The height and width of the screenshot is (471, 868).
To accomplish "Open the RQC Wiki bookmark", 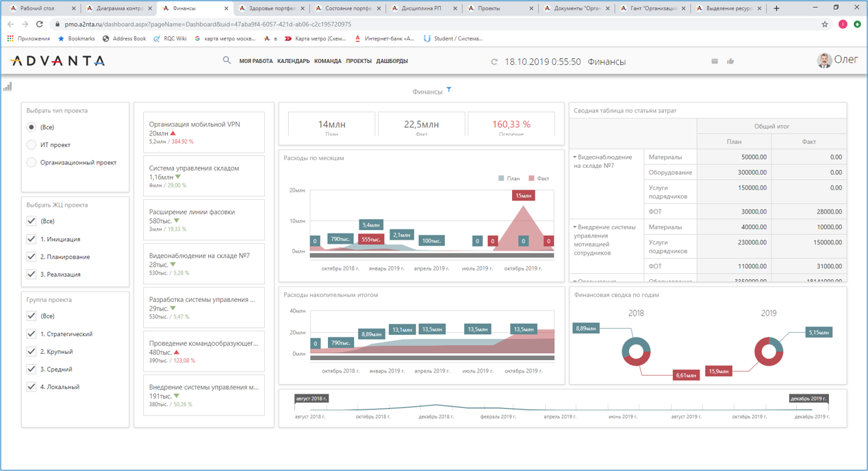I will 170,38.
